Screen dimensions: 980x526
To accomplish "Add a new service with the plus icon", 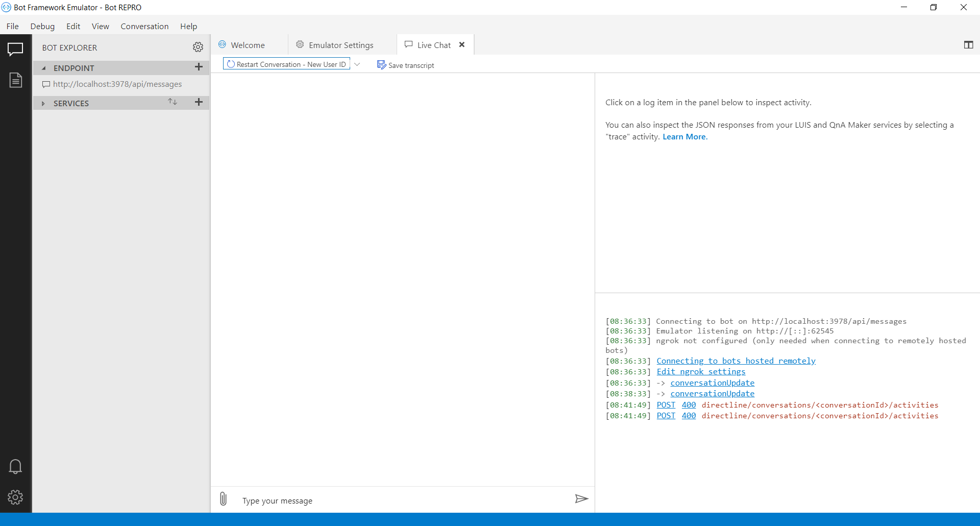I will coord(199,102).
